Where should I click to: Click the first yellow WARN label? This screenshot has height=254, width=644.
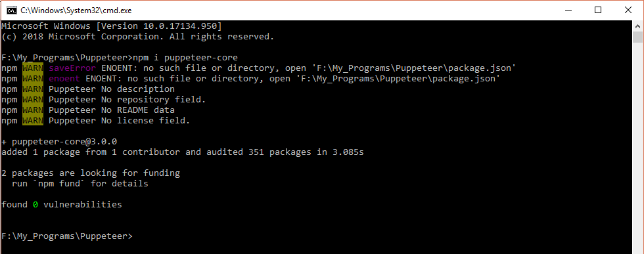pyautogui.click(x=33, y=68)
